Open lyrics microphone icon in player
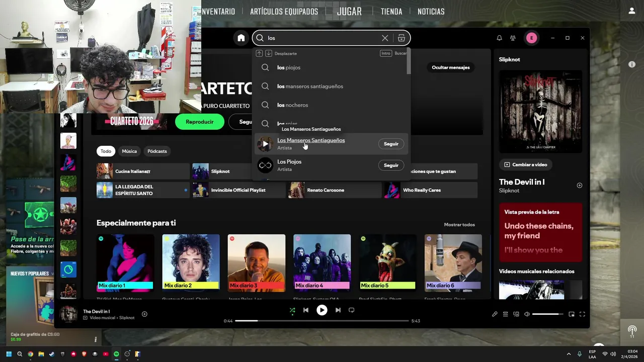This screenshot has height=362, width=644. [495, 314]
